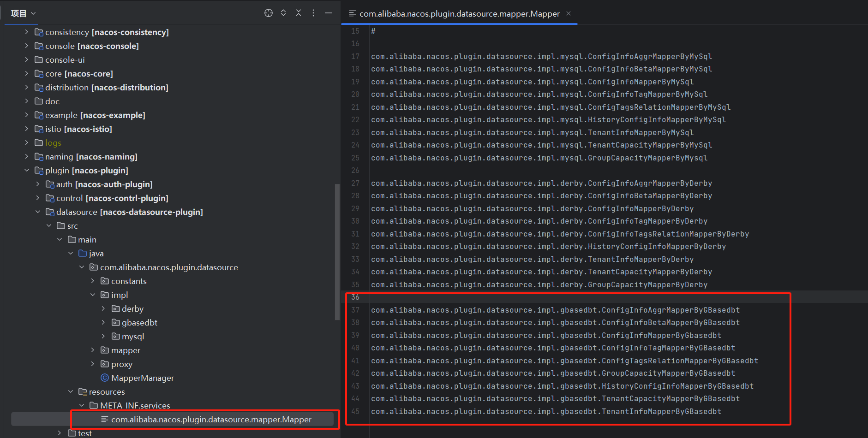Expand the mysql package

103,336
